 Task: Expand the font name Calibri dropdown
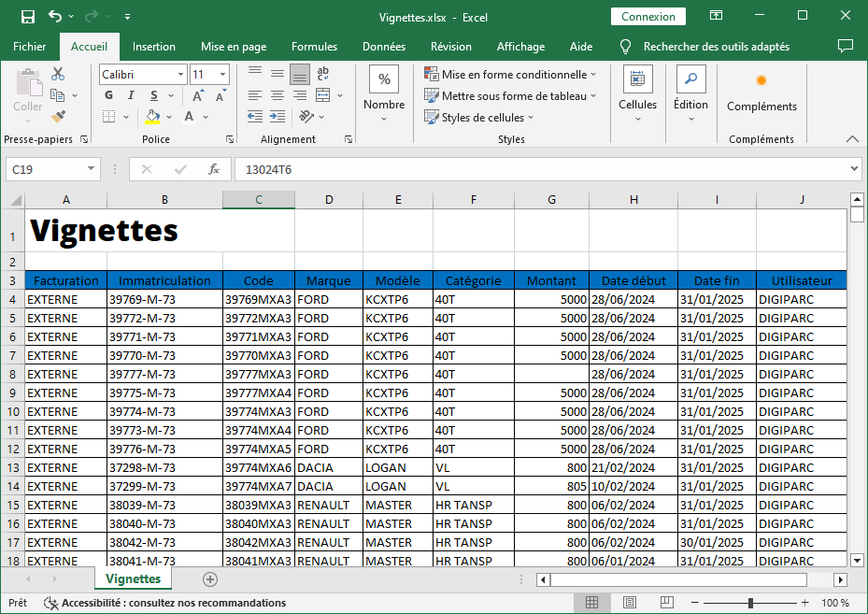click(x=180, y=74)
